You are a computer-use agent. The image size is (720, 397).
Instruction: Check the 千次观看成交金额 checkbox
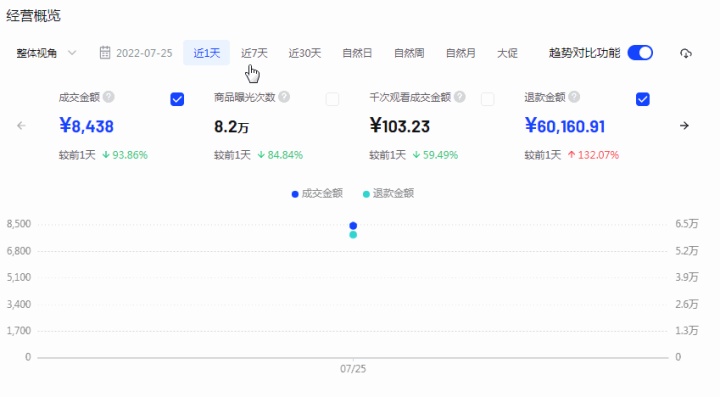487,99
